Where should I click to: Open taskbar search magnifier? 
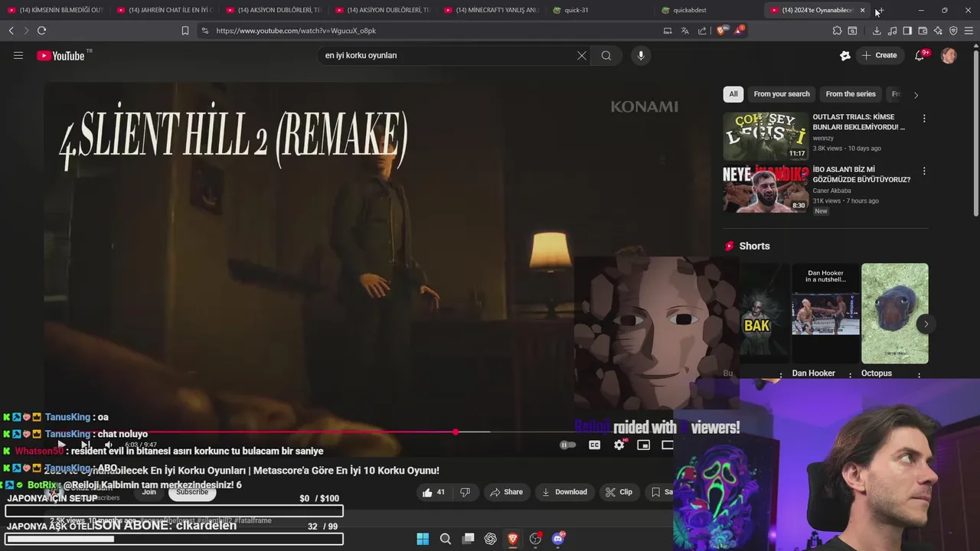tap(445, 539)
